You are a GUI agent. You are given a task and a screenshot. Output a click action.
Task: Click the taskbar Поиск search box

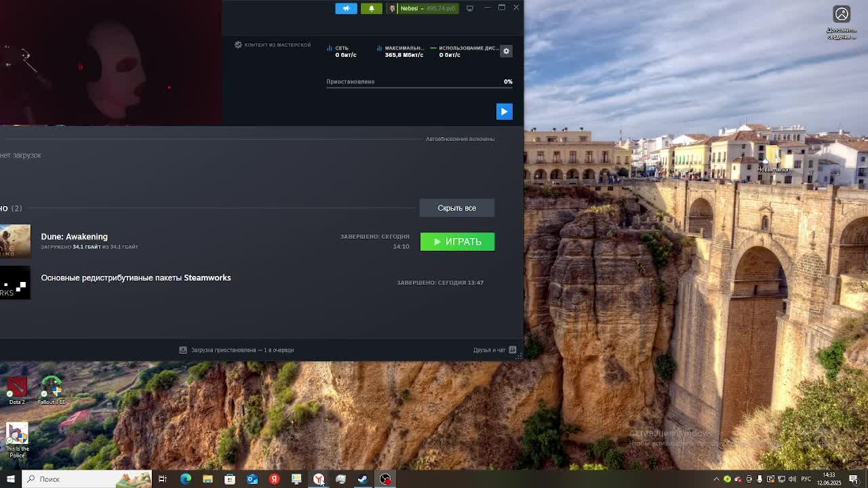(x=87, y=479)
